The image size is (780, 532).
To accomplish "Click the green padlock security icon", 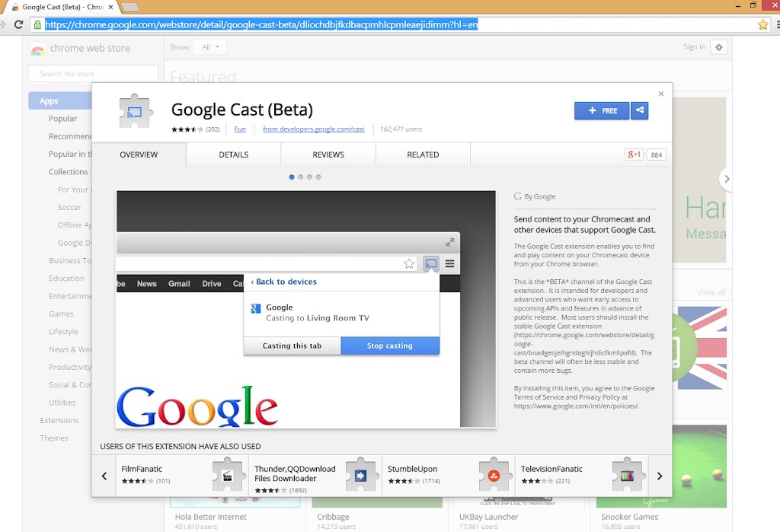I will (x=37, y=24).
